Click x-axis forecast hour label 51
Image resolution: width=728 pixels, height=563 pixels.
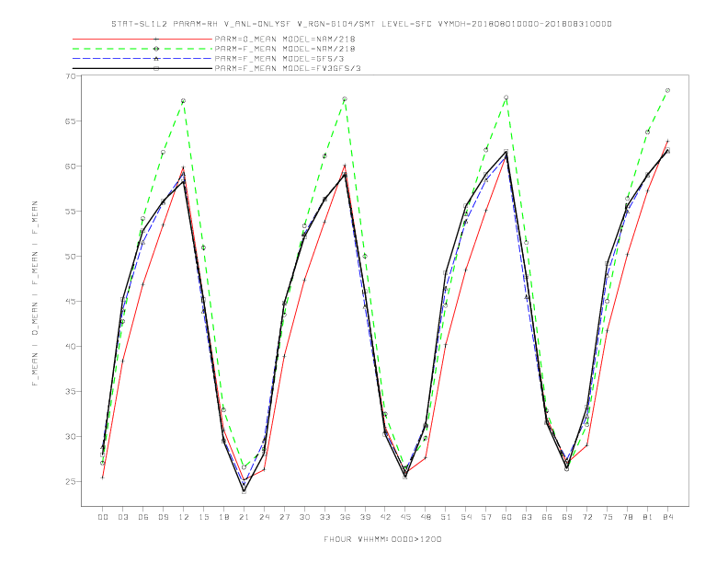point(446,517)
